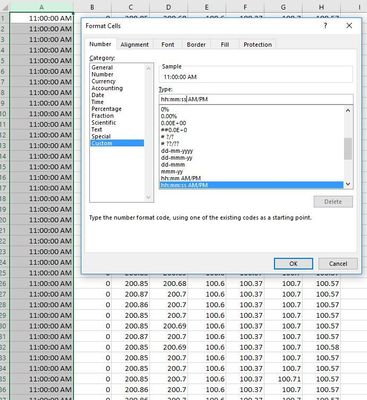Select row 26 header

4,284
